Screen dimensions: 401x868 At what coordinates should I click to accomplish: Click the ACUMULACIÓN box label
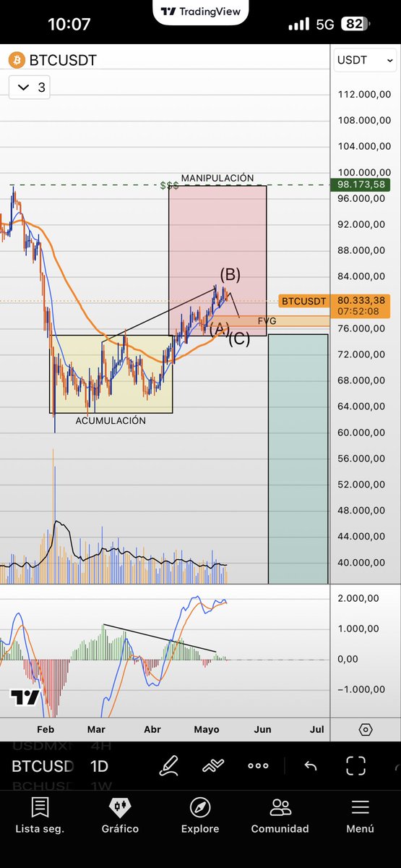(111, 420)
